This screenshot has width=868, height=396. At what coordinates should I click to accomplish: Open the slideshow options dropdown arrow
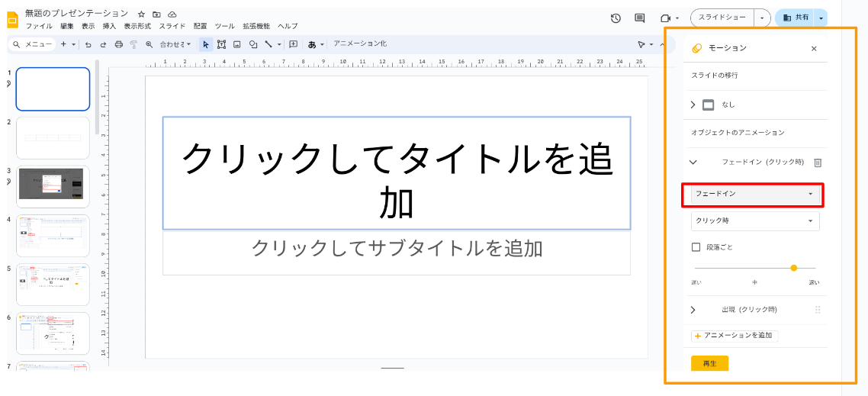[x=762, y=18]
